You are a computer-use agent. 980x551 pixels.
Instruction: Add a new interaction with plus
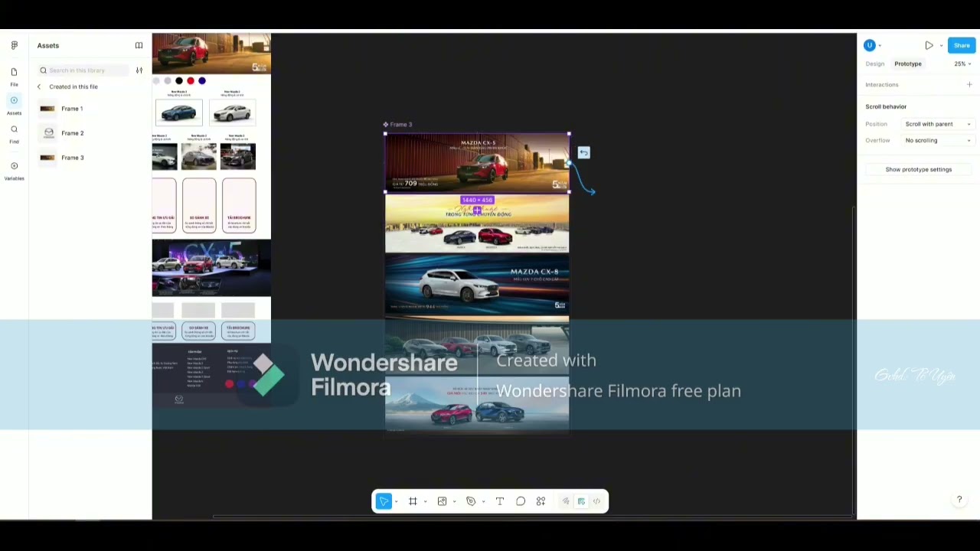click(969, 85)
